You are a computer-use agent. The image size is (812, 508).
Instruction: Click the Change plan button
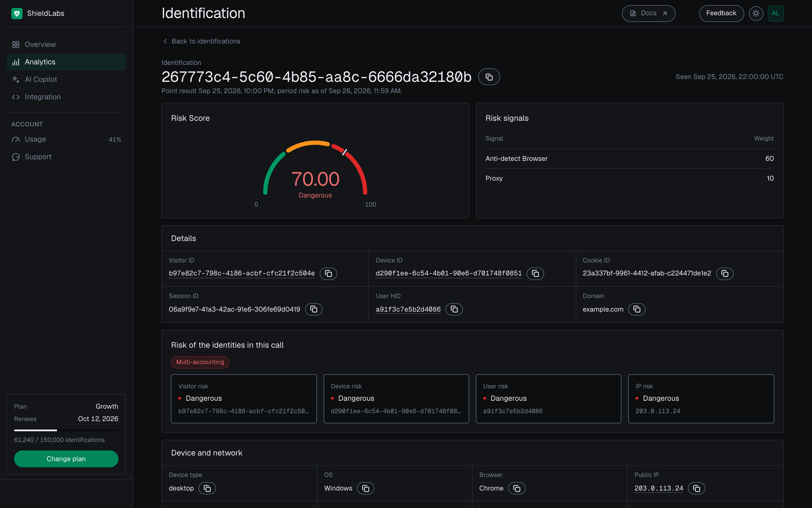coord(66,459)
